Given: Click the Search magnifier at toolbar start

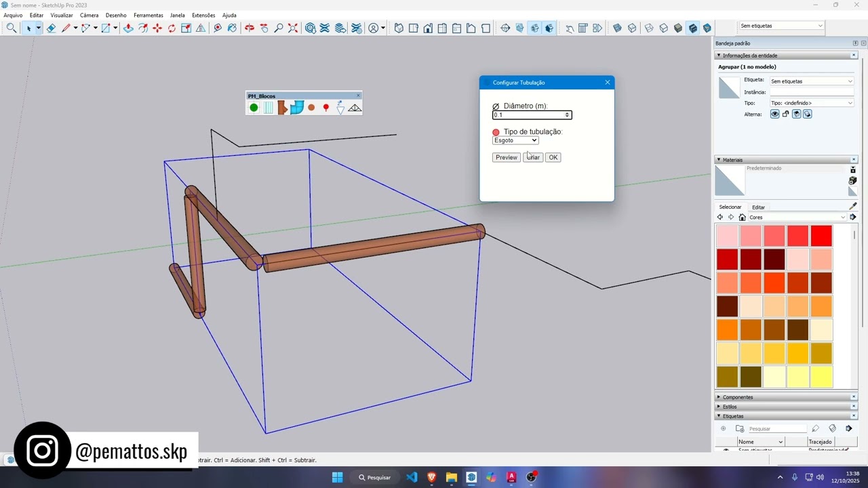Looking at the screenshot, I should [x=12, y=28].
